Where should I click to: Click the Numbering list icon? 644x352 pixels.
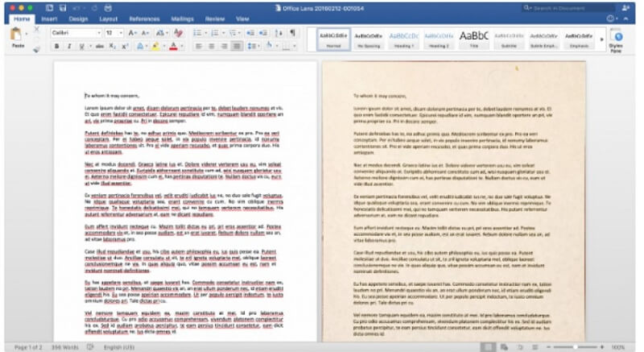[214, 33]
